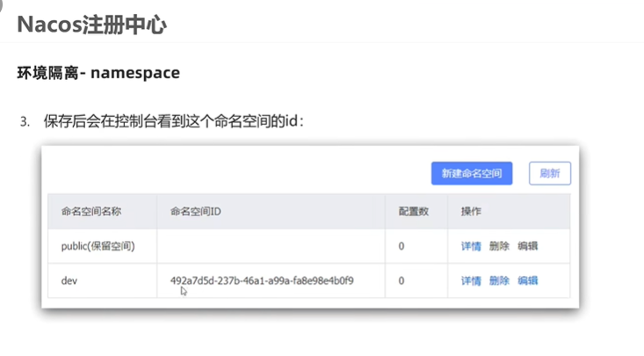Click the 刷新 button
644x356 pixels.
point(549,173)
